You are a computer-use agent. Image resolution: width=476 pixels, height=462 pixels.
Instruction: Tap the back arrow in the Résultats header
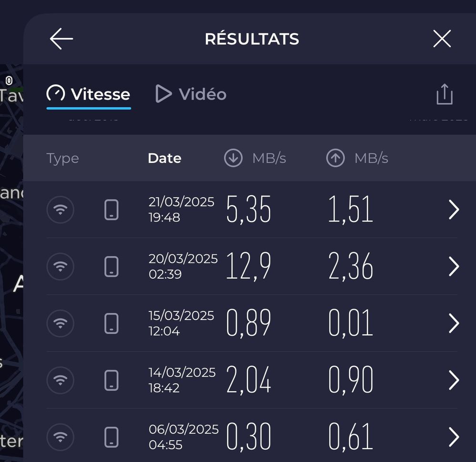(61, 39)
